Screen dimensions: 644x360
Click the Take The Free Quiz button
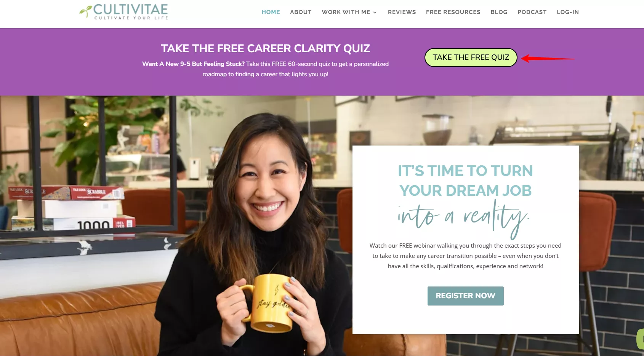tap(471, 58)
